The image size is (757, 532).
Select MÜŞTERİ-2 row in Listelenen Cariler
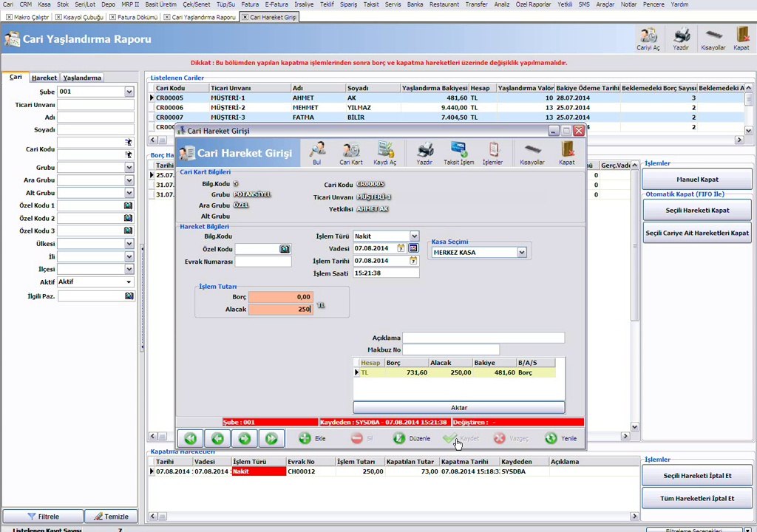[447, 108]
